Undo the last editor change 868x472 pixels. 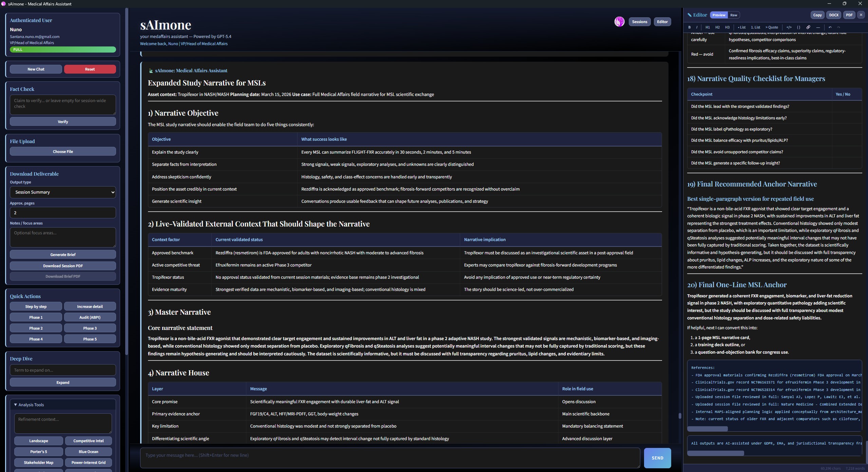[x=830, y=27]
